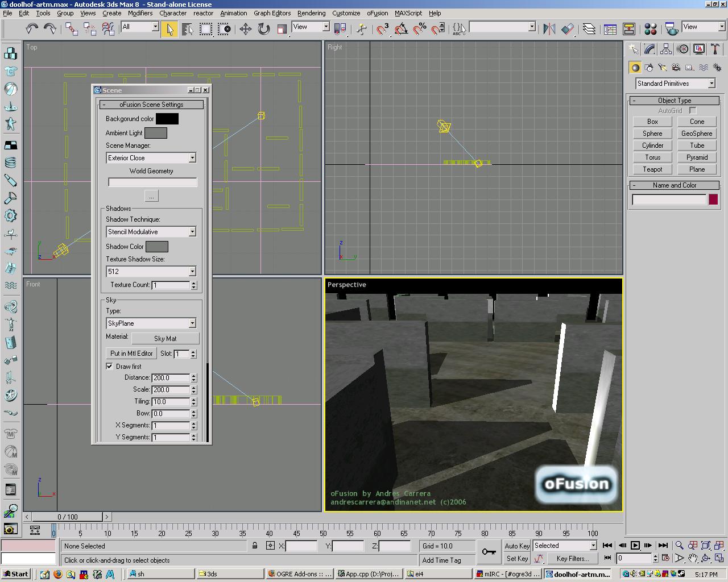The width and height of the screenshot is (728, 582).
Task: Open the Rendering menu
Action: (x=311, y=13)
